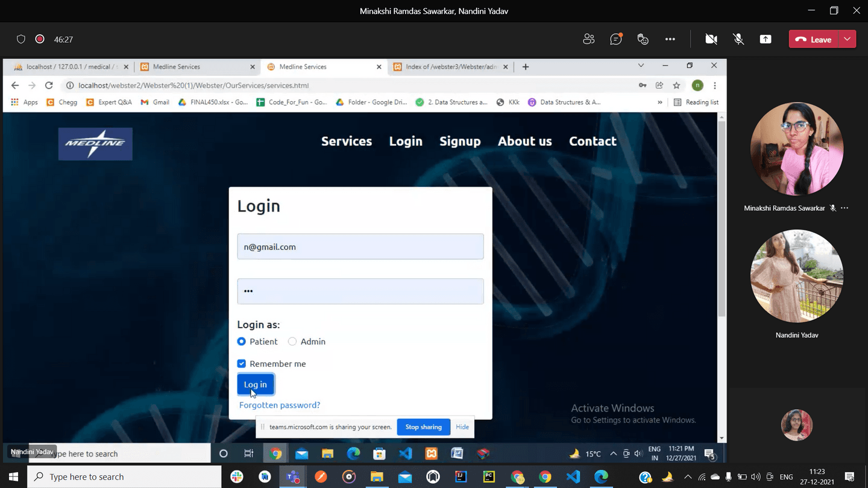This screenshot has width=868, height=488.
Task: Click the Log in button
Action: pos(256,384)
